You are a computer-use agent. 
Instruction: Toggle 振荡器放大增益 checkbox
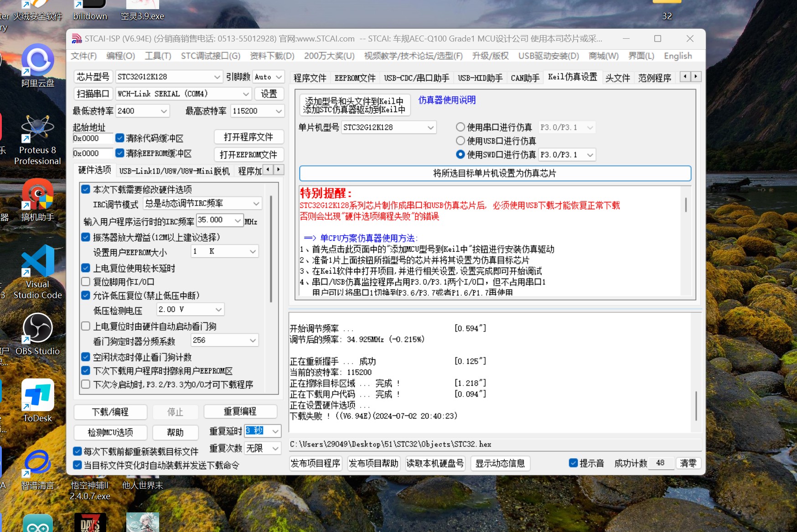click(86, 237)
